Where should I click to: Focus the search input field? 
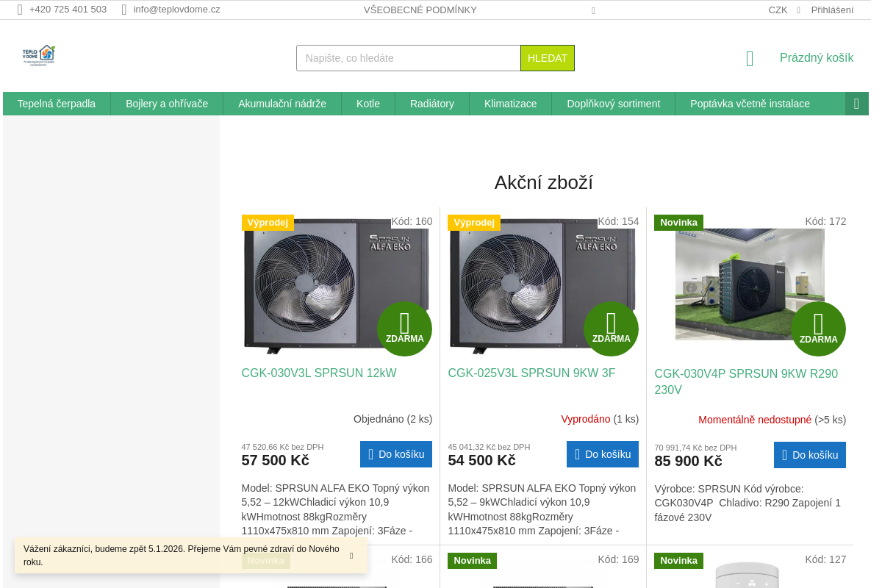[408, 58]
